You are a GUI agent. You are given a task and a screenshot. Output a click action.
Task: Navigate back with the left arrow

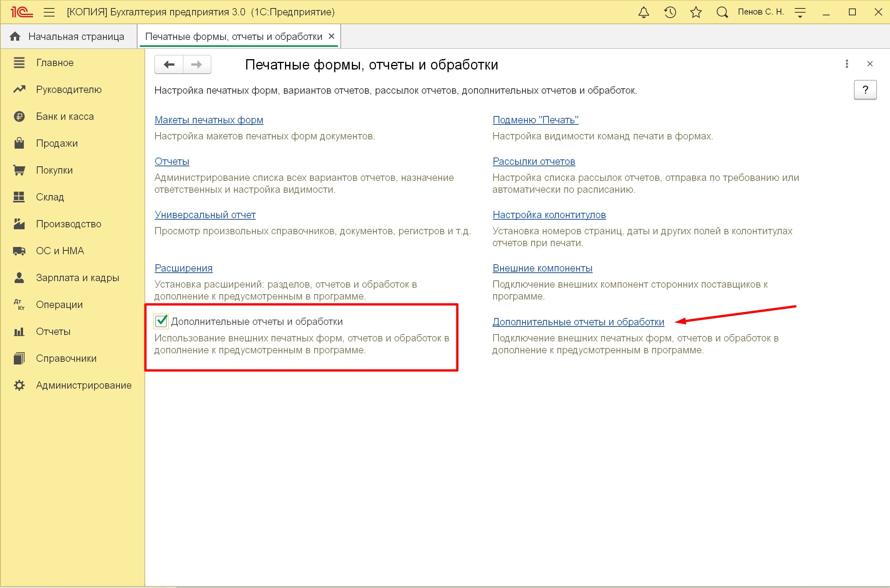(169, 65)
